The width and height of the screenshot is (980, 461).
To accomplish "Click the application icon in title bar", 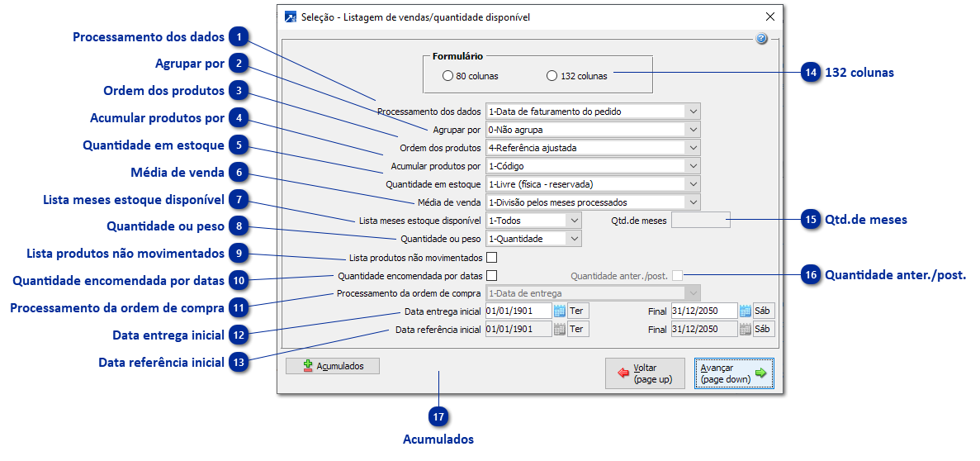I will click(290, 17).
